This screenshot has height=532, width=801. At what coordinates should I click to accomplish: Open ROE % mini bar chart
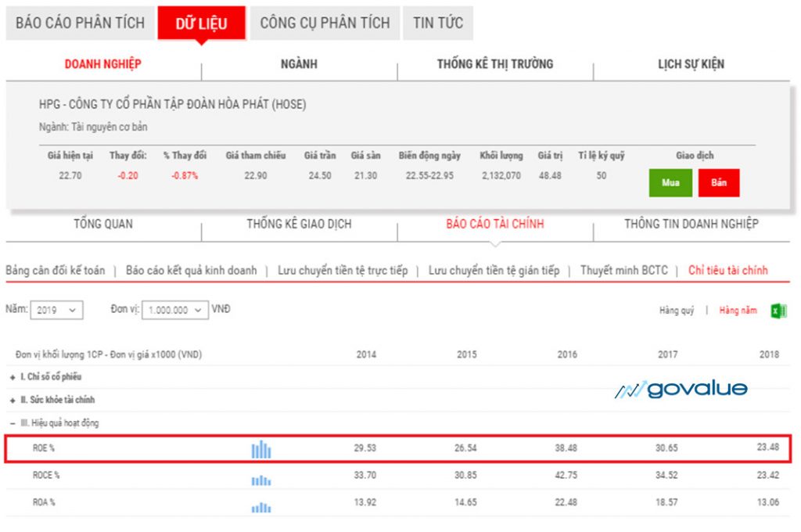[261, 449]
